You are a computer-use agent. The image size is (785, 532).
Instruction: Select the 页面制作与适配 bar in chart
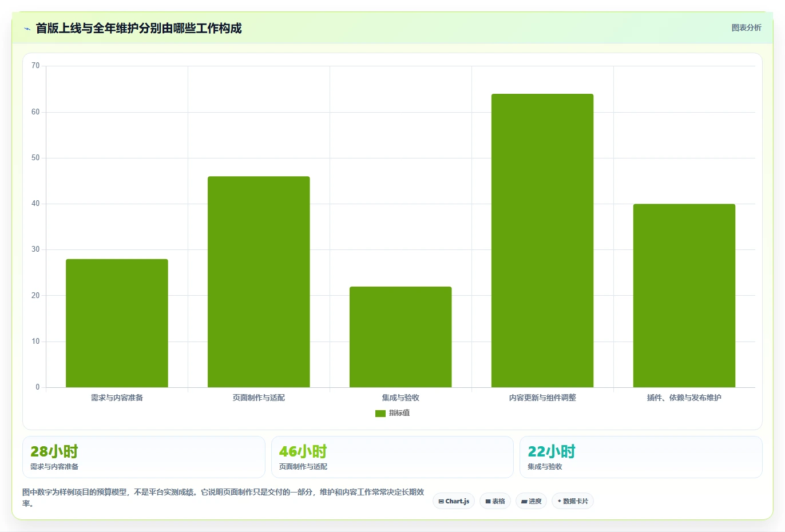tap(259, 282)
